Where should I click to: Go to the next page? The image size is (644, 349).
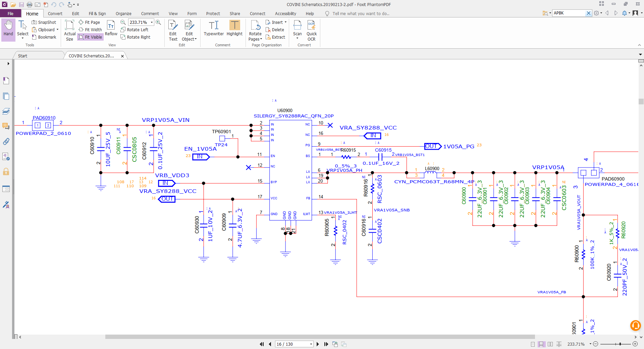coord(318,344)
